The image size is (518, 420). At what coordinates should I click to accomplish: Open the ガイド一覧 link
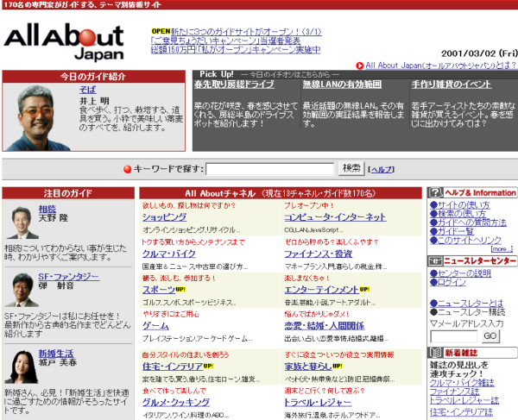pyautogui.click(x=452, y=231)
